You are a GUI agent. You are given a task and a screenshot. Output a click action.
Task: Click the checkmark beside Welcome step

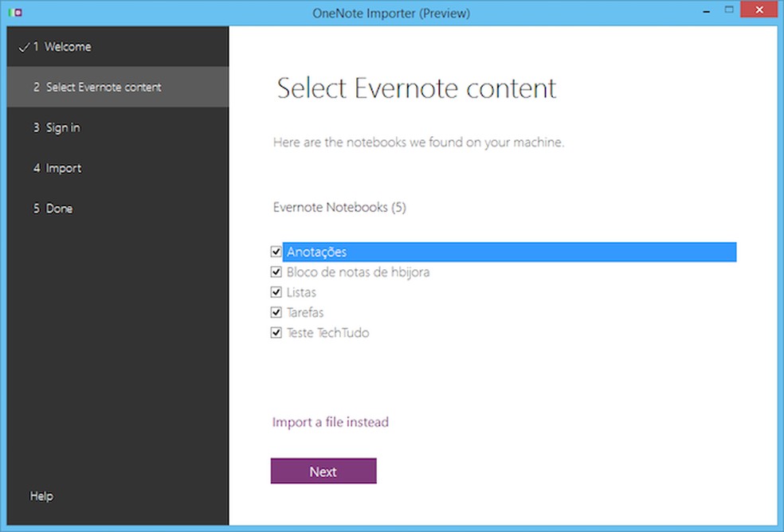(23, 48)
